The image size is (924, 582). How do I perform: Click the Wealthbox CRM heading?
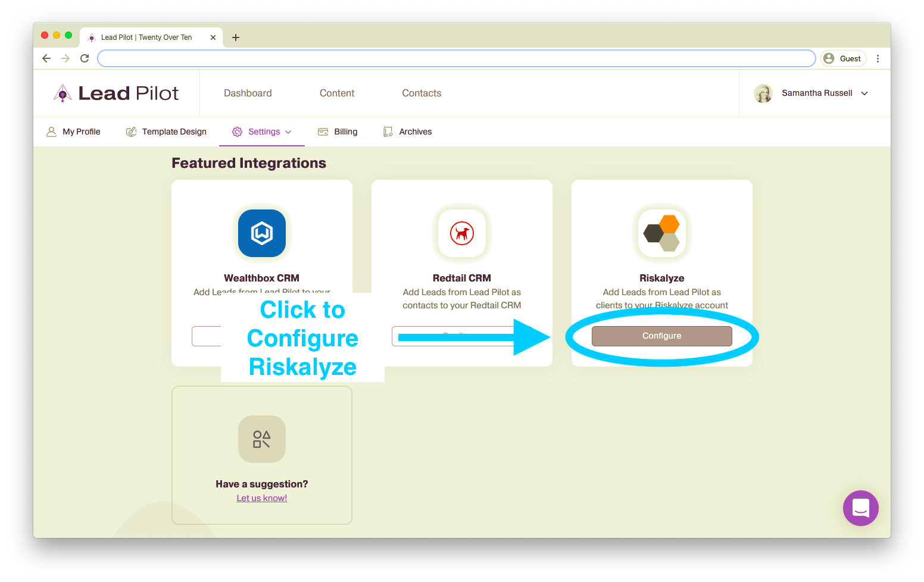262,278
